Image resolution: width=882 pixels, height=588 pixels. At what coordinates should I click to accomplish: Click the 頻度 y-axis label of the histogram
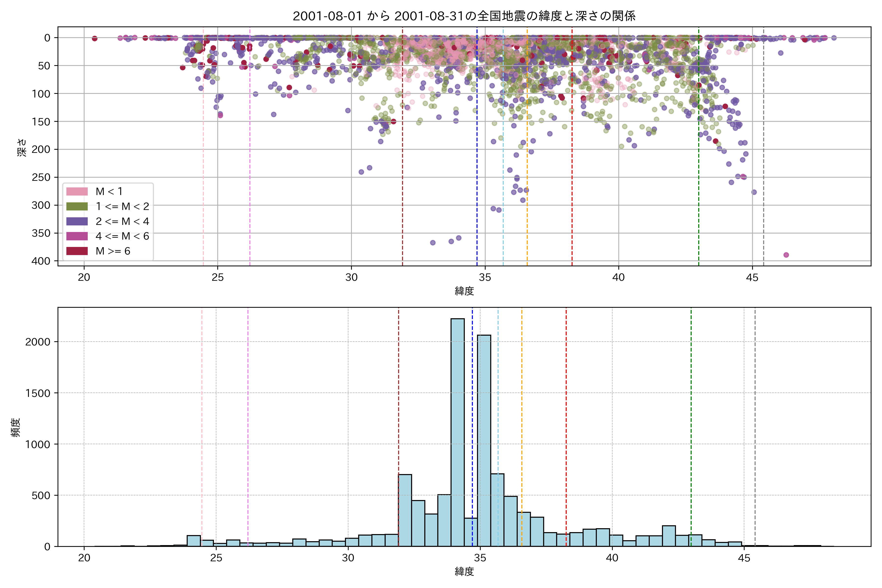coord(16,428)
